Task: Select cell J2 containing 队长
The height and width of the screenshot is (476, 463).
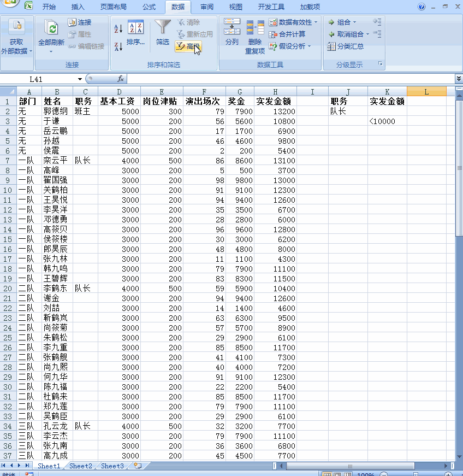Action: click(348, 111)
